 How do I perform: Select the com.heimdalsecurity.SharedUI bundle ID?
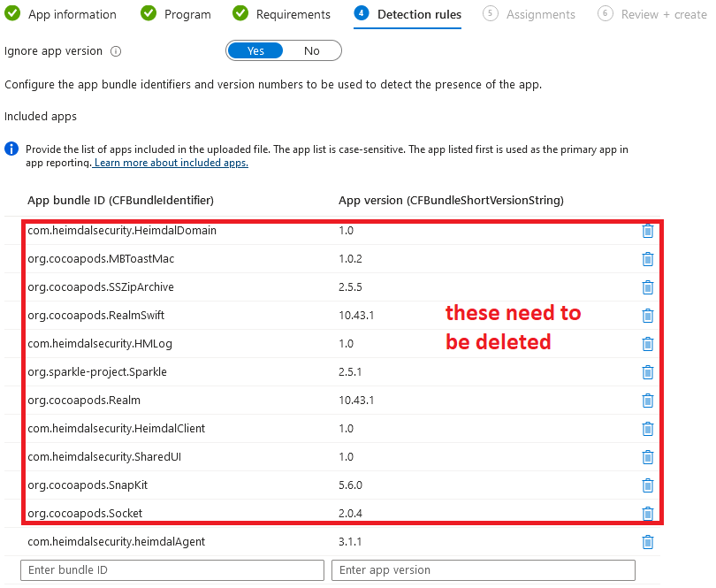click(104, 457)
